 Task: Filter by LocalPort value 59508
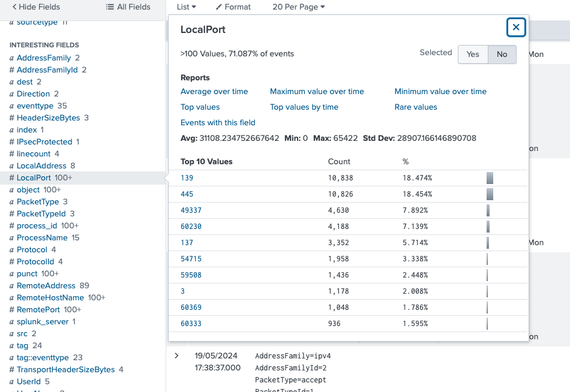pos(191,275)
